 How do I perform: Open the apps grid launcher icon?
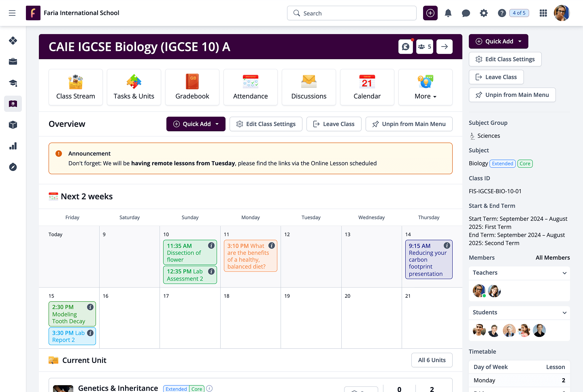[x=543, y=13]
